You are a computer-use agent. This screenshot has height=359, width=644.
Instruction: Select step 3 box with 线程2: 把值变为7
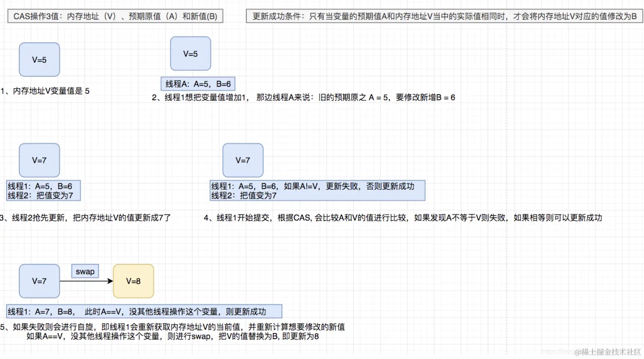tap(43, 191)
